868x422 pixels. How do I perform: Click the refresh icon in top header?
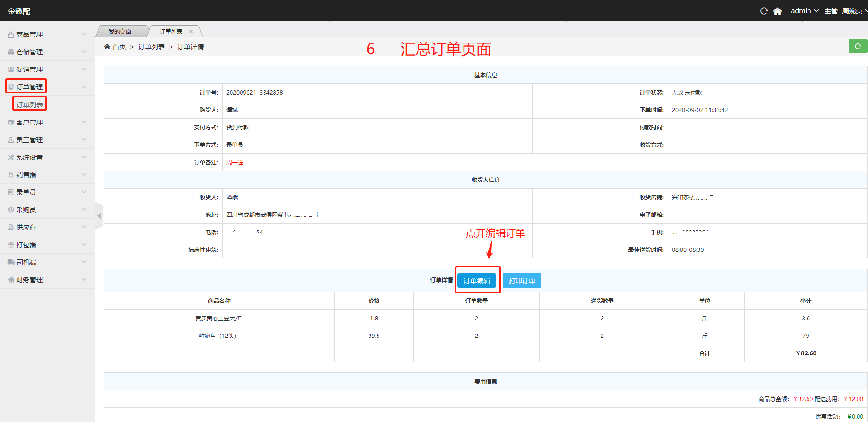click(764, 11)
